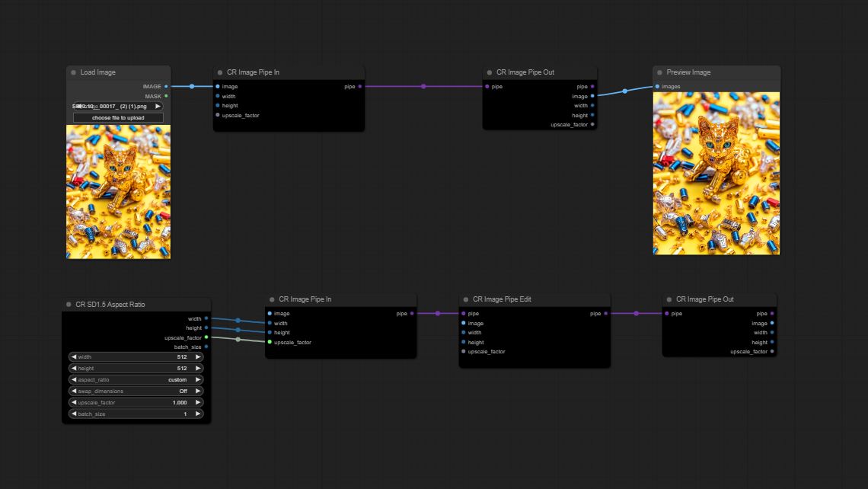
Task: Select the CR Image Pipe Edit title
Action: 502,299
